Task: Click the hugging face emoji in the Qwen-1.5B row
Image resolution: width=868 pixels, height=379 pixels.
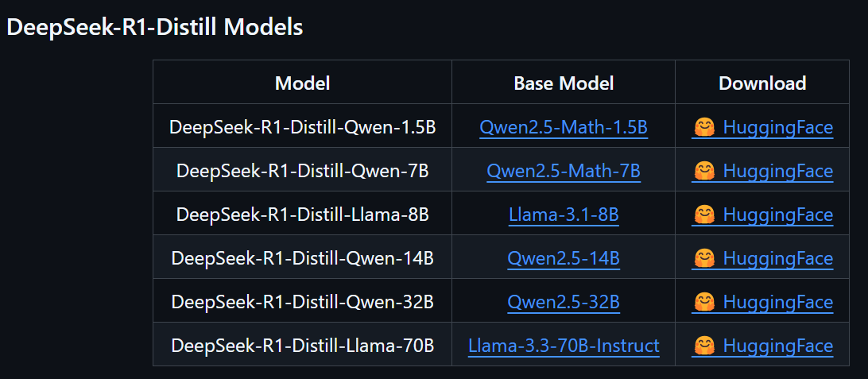Action: 703,127
